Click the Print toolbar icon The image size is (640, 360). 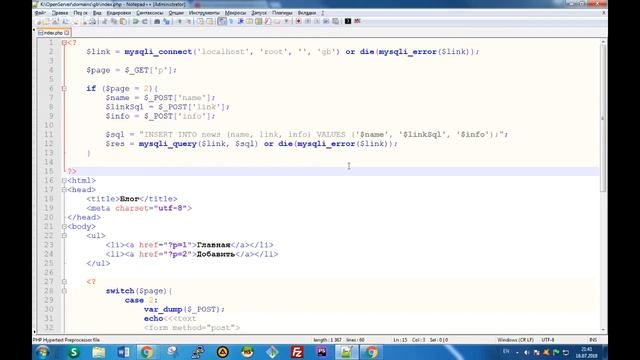pyautogui.click(x=93, y=21)
